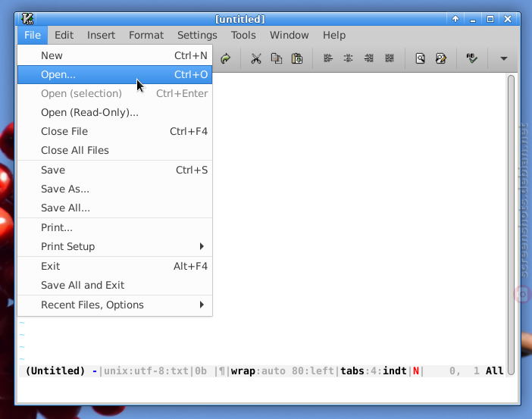532x419 pixels.
Task: Open Find and Replace pencil icon
Action: 441,58
